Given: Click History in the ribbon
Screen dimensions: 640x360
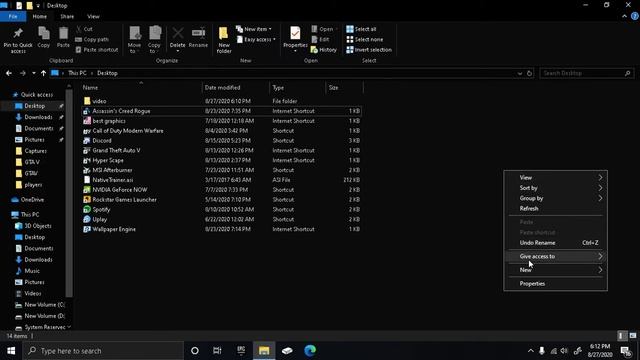Looking at the screenshot, I should (x=324, y=49).
